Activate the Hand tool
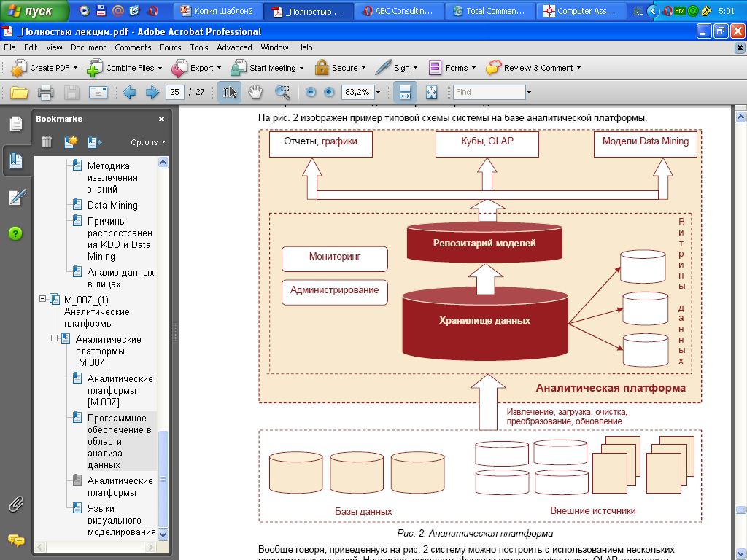Screen dimensions: 747x560 (256, 92)
